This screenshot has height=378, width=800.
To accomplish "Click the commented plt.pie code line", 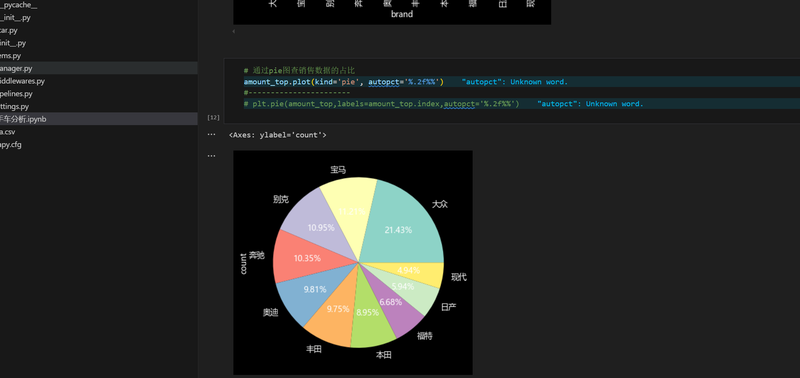I will 381,104.
